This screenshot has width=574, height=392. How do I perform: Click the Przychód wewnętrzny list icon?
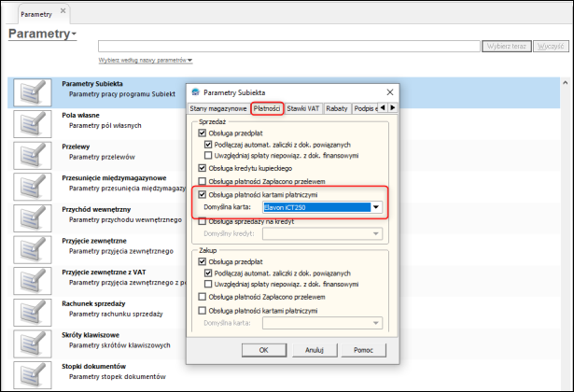(33, 218)
